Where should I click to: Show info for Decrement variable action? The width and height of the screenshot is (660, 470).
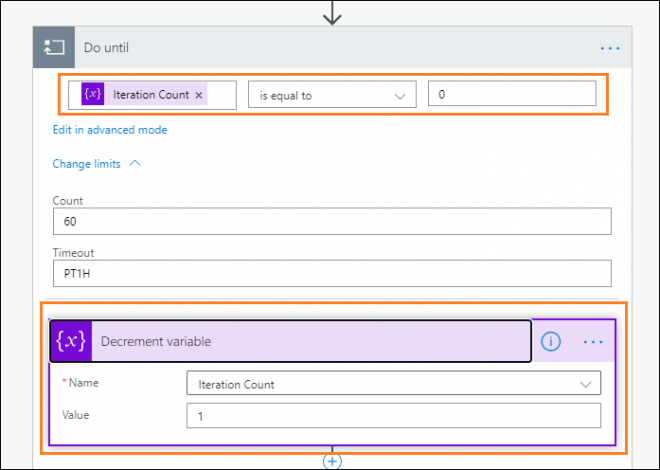pyautogui.click(x=551, y=341)
